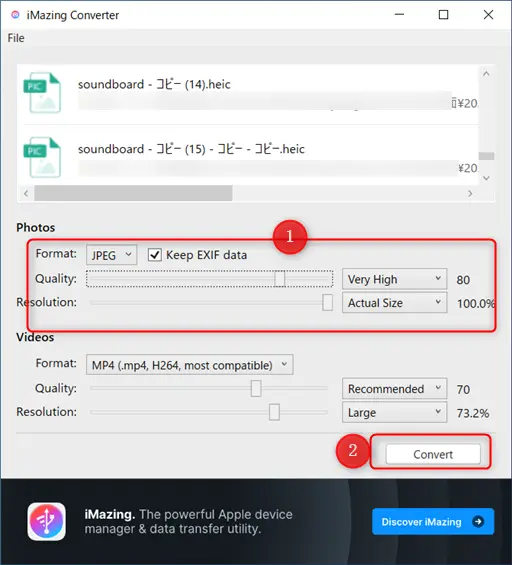Click the vertical scrollbar thumb in file list

tap(486, 156)
